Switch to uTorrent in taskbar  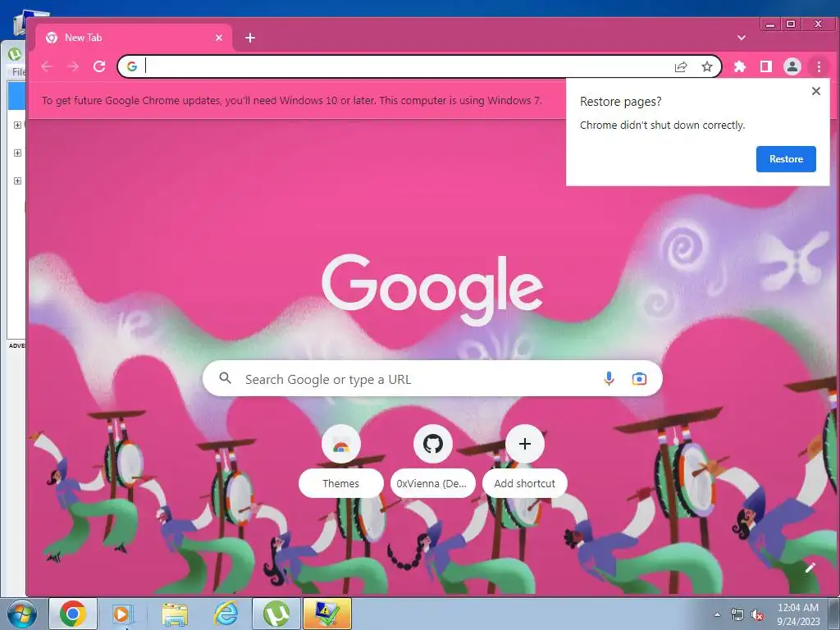click(276, 614)
